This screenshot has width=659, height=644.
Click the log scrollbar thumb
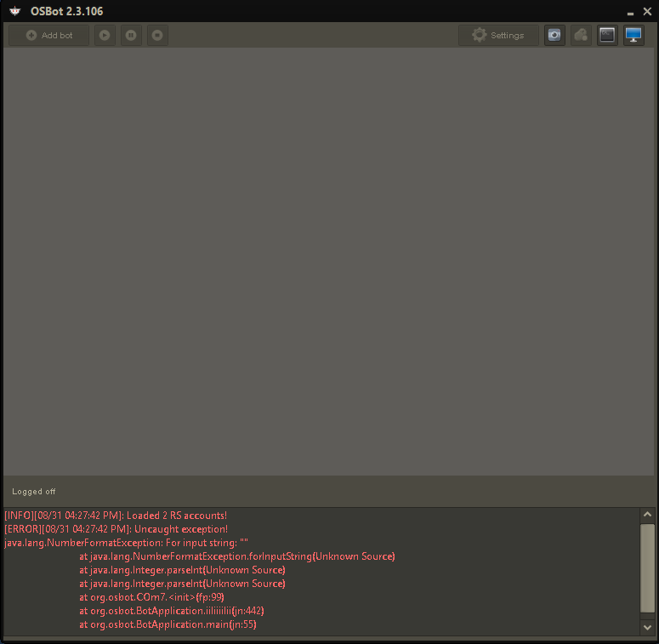pos(647,568)
